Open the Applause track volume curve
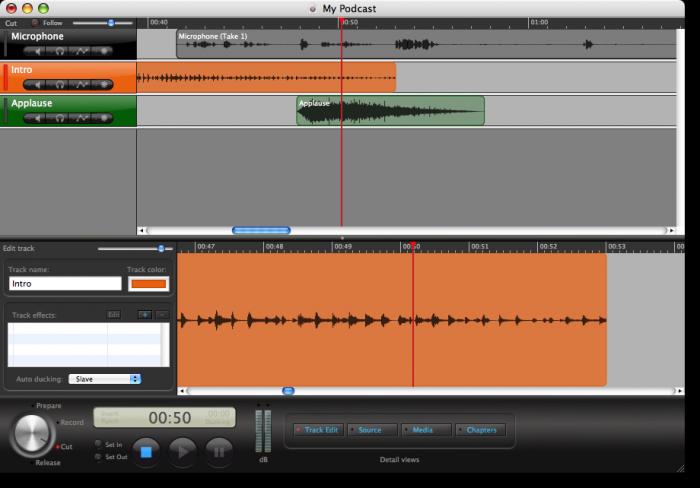The image size is (700, 488). point(81,118)
